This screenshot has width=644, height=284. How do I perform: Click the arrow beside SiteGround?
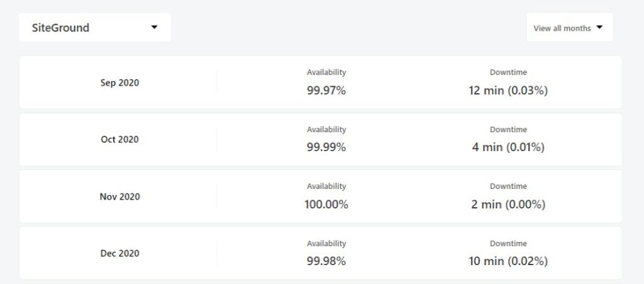pos(155,27)
